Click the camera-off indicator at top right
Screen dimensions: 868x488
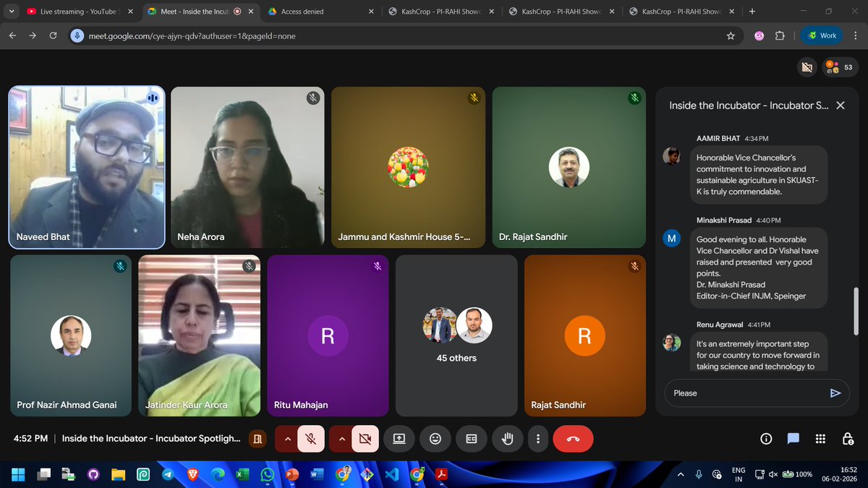coord(806,67)
